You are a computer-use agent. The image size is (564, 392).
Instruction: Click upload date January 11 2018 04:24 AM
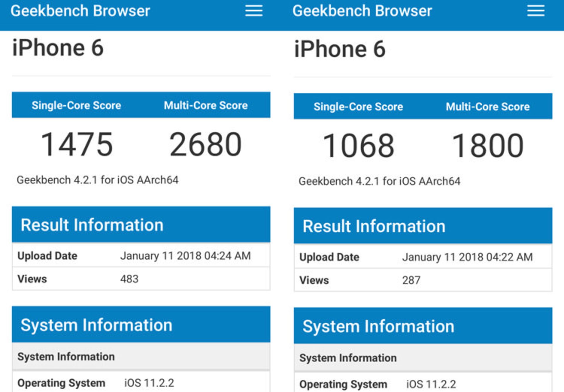[x=185, y=256]
